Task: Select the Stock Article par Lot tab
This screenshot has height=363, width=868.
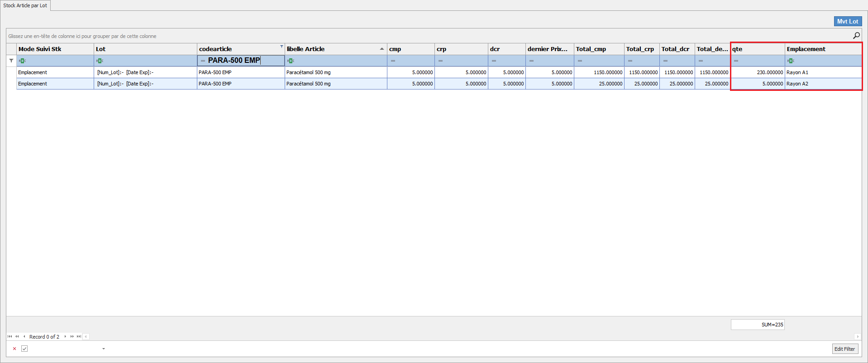Action: point(25,5)
